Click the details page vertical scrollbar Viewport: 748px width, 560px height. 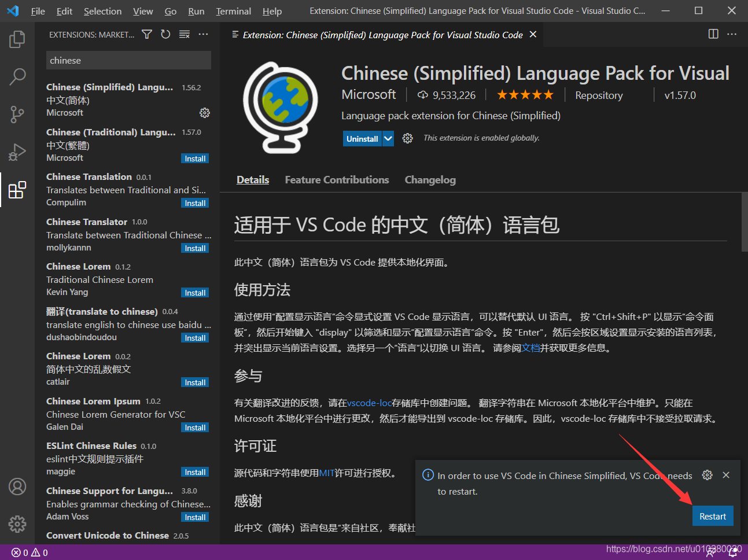744,222
